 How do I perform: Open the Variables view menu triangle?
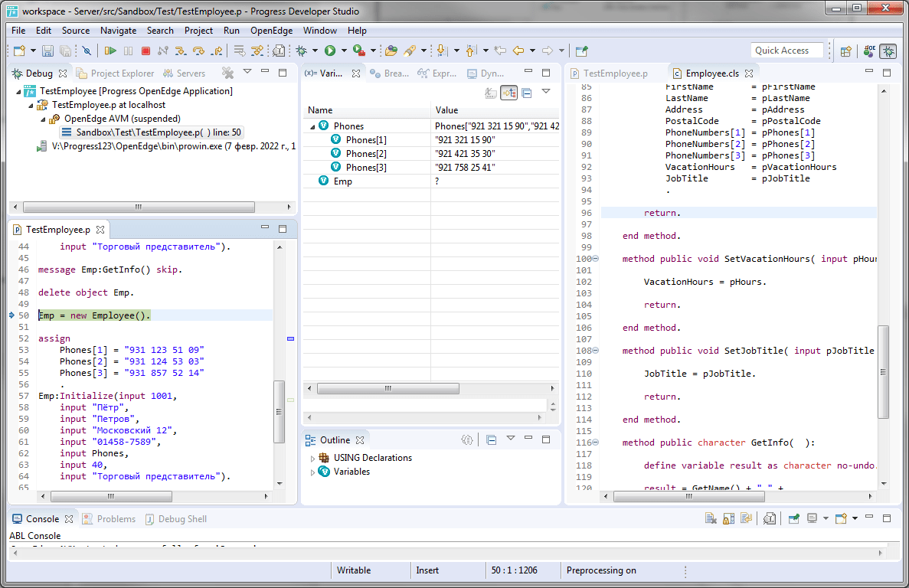[546, 92]
